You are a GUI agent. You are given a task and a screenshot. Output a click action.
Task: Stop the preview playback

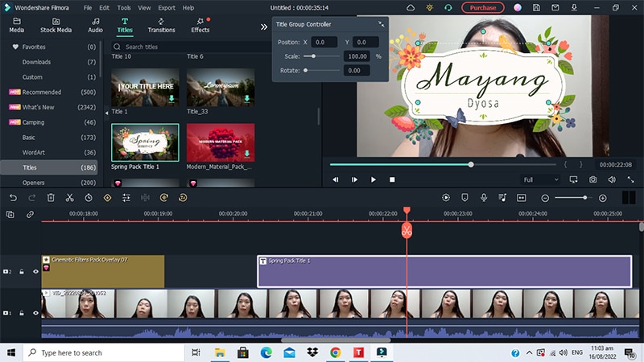(392, 179)
